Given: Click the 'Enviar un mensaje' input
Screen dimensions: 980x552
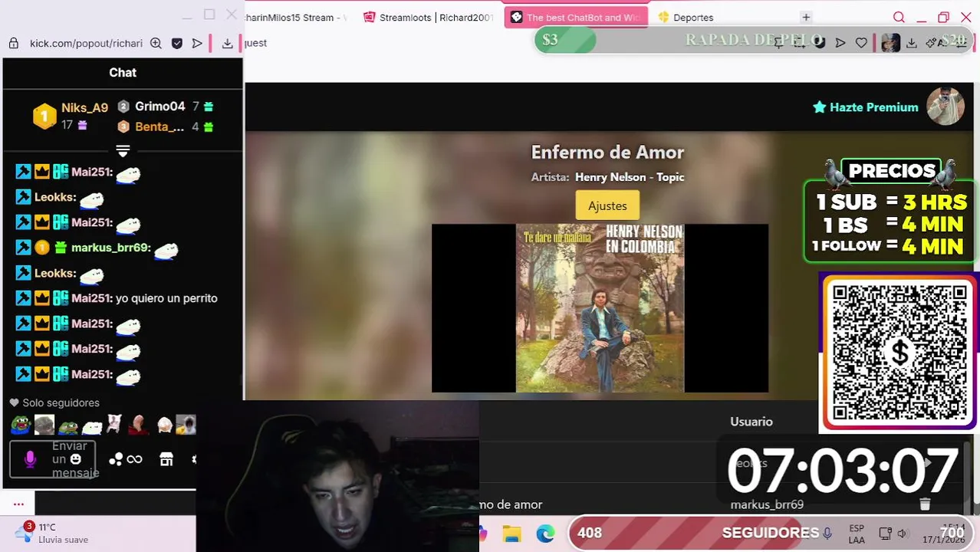Looking at the screenshot, I should pos(53,459).
